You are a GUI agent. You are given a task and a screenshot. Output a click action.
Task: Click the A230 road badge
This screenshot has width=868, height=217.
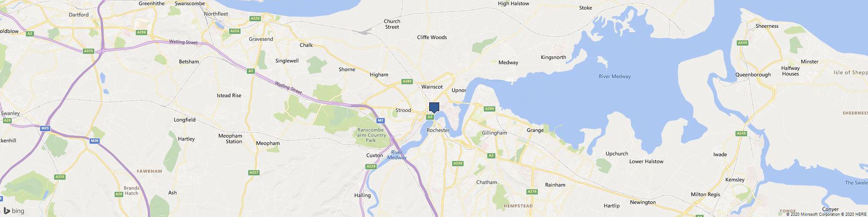458,163
